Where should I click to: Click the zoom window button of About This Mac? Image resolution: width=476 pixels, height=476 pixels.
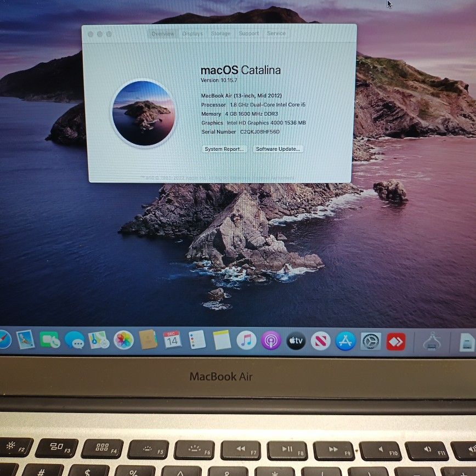point(109,34)
